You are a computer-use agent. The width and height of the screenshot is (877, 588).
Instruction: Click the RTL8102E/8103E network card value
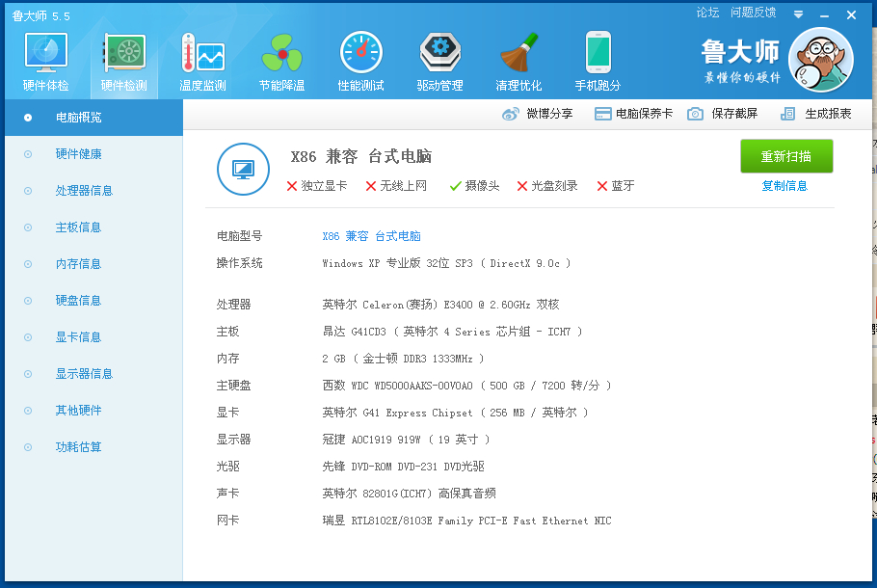(466, 521)
